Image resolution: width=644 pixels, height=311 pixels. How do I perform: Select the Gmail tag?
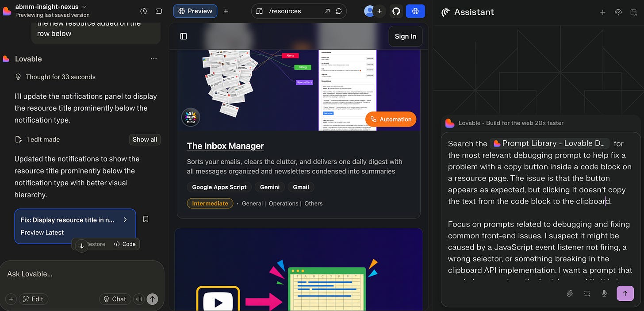(301, 187)
